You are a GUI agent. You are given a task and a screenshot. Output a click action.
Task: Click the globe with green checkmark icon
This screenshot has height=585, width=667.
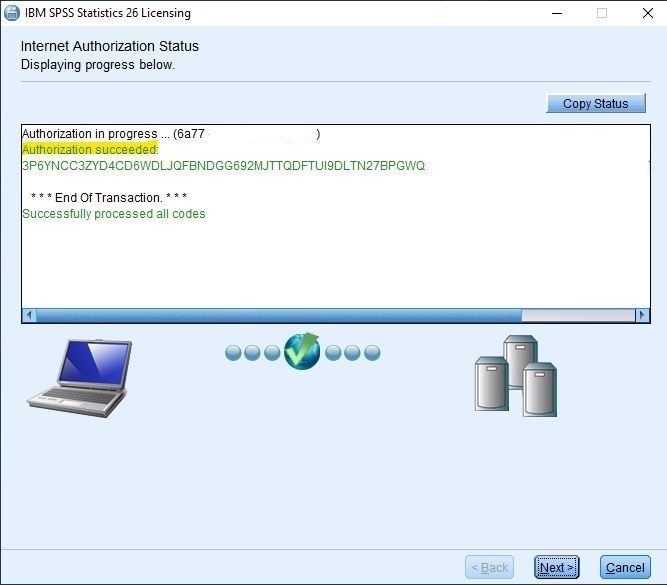tap(302, 351)
